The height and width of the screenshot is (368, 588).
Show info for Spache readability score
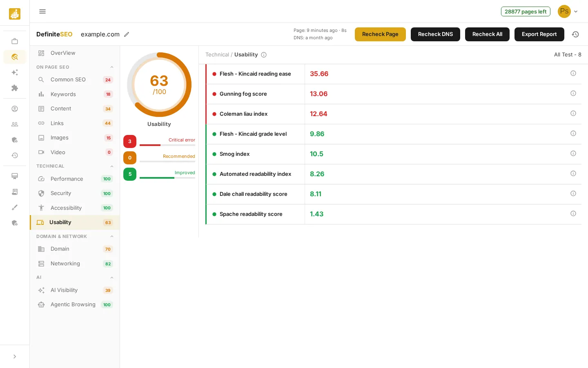pos(573,213)
